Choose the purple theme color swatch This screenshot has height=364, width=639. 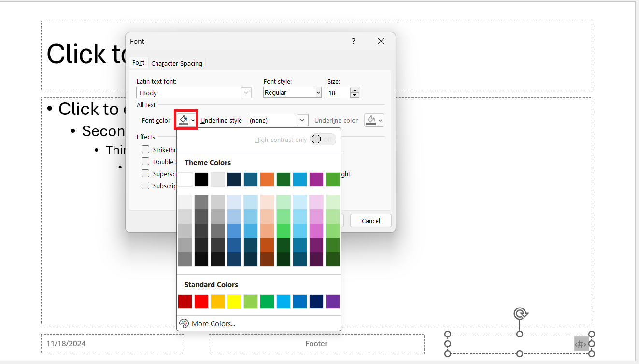316,180
